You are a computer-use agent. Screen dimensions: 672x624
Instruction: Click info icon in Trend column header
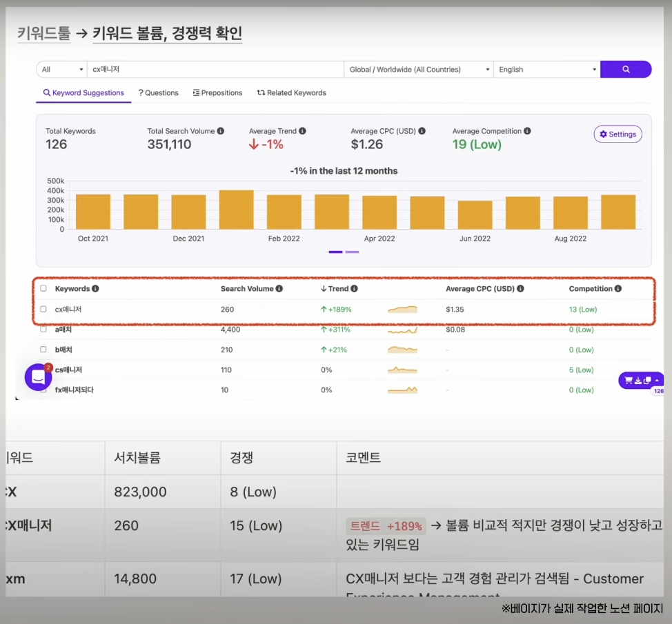point(355,289)
